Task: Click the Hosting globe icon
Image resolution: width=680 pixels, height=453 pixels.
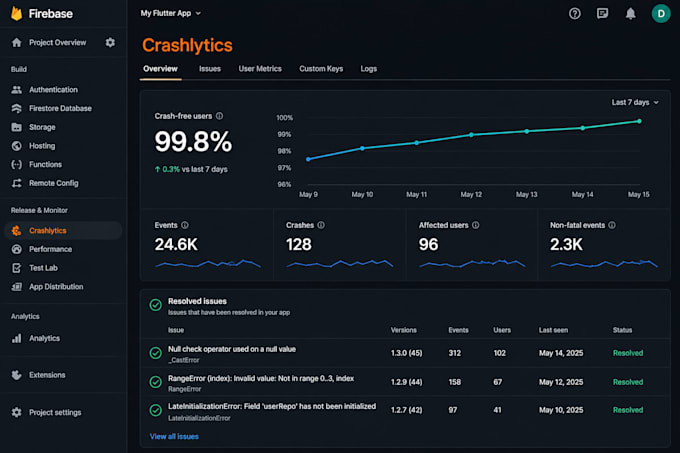Action: (x=16, y=146)
